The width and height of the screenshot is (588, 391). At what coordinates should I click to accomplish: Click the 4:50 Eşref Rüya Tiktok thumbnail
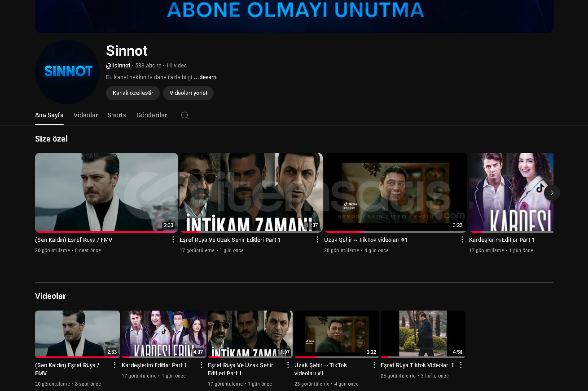pos(423,334)
